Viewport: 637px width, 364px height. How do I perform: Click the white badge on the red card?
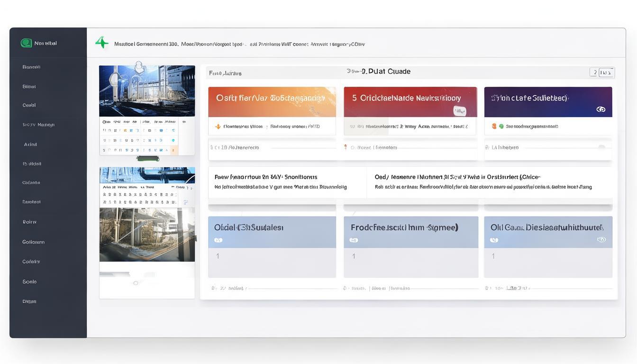459,111
